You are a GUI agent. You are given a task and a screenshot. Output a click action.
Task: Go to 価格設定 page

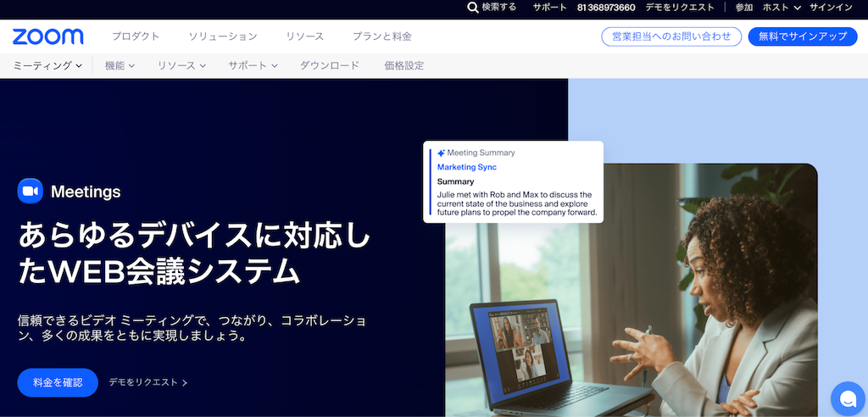tap(404, 65)
